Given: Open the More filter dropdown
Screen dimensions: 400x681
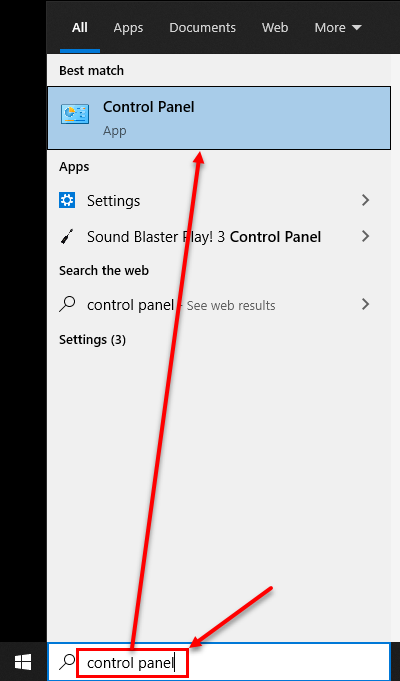Looking at the screenshot, I should [x=338, y=28].
